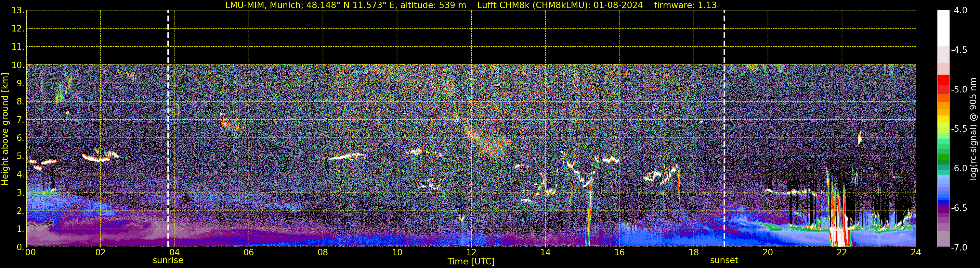The width and height of the screenshot is (980, 268).
Task: Click the '16' time tick label
Action: [620, 252]
